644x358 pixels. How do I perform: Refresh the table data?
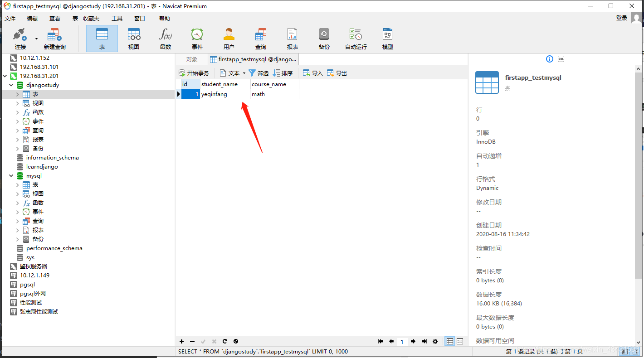pos(225,341)
